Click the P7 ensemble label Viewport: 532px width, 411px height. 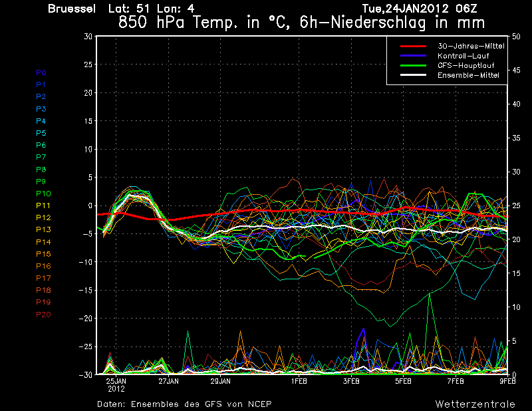[41, 157]
